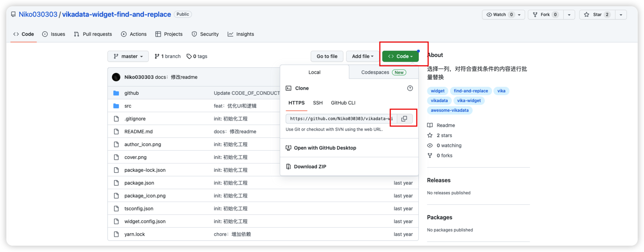Image resolution: width=644 pixels, height=252 pixels.
Task: Open the Niko030303 owner link
Action: pos(38,14)
